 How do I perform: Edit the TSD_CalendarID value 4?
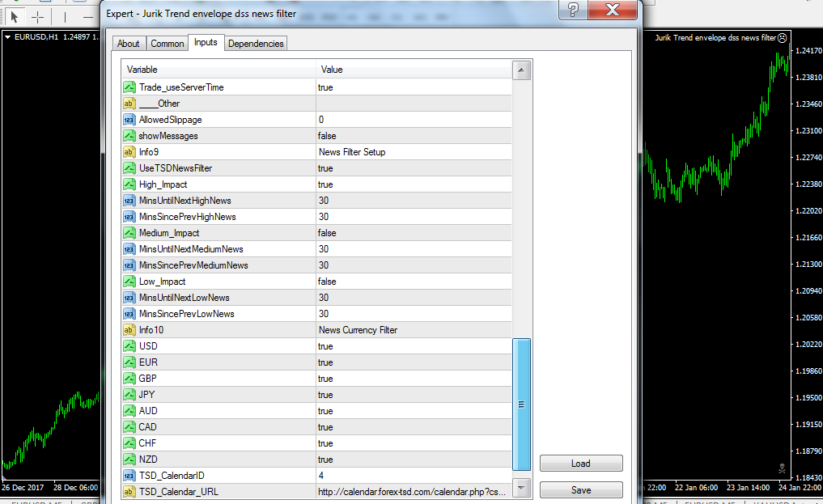[x=414, y=476]
